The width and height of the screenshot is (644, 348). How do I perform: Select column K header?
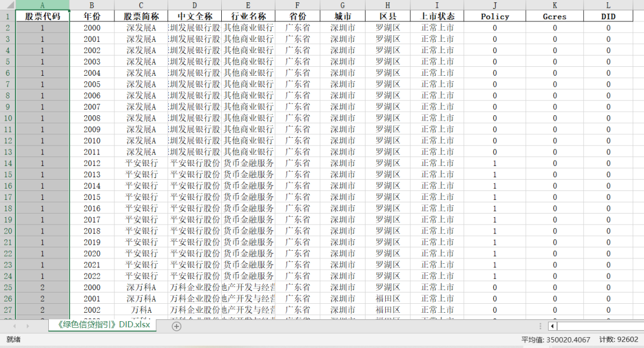click(x=555, y=5)
